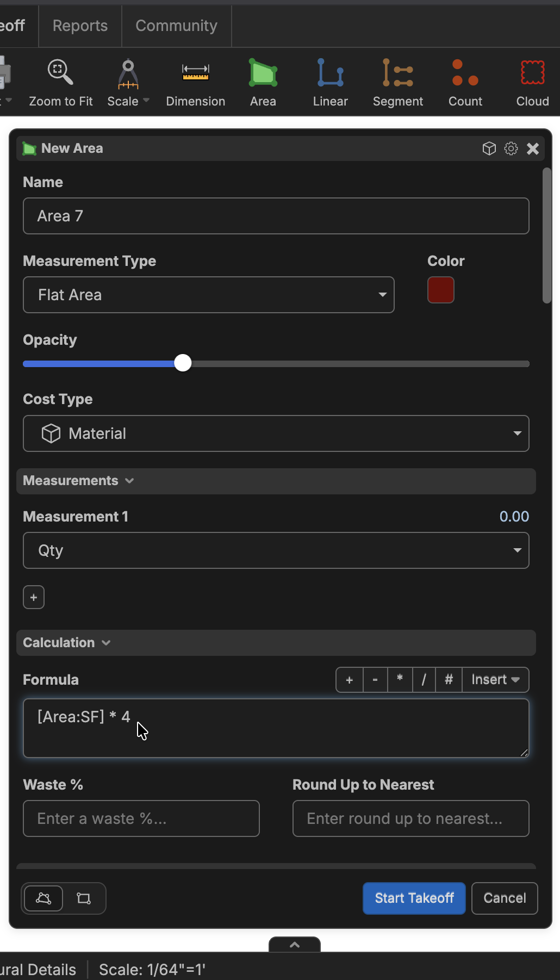Open the New Area settings gear
560x980 pixels.
(511, 148)
